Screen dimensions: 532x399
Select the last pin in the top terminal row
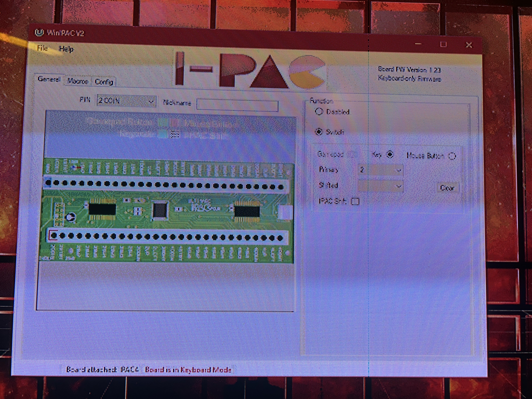281,187
